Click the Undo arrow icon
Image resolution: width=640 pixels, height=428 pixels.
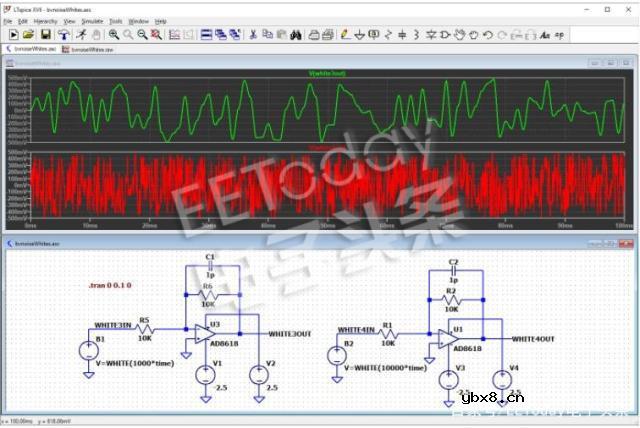click(x=488, y=34)
